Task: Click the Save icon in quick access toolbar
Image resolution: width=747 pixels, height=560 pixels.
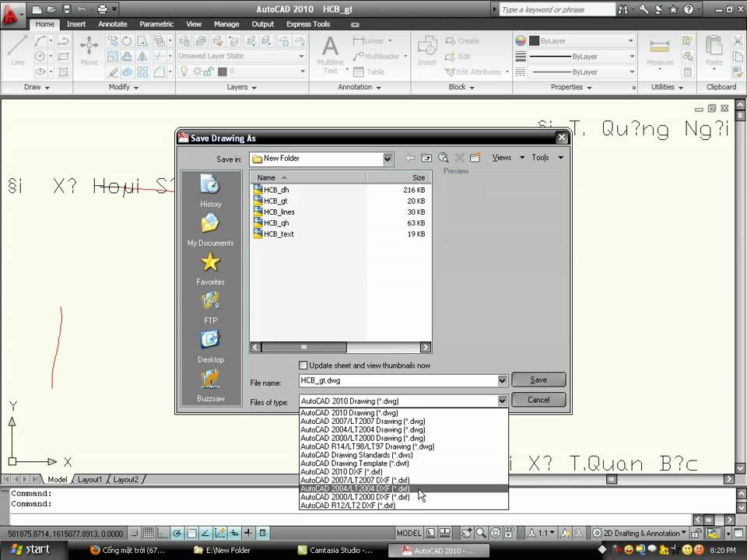Action: 67,9
